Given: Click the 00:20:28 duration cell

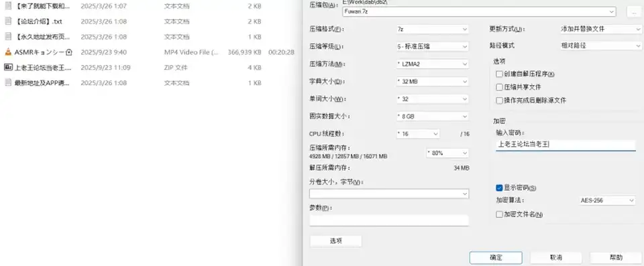Looking at the screenshot, I should tap(281, 52).
